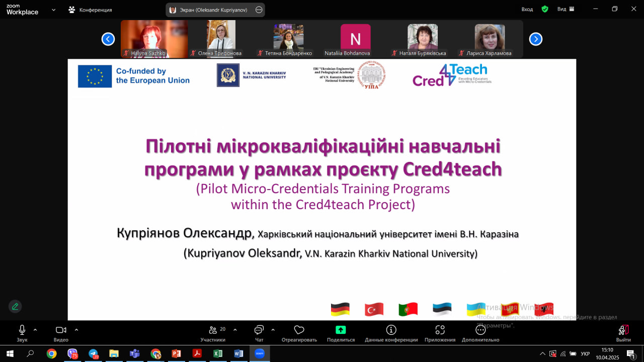Switch keyboard language УКР indicator
This screenshot has height=362, width=644.
(585, 354)
